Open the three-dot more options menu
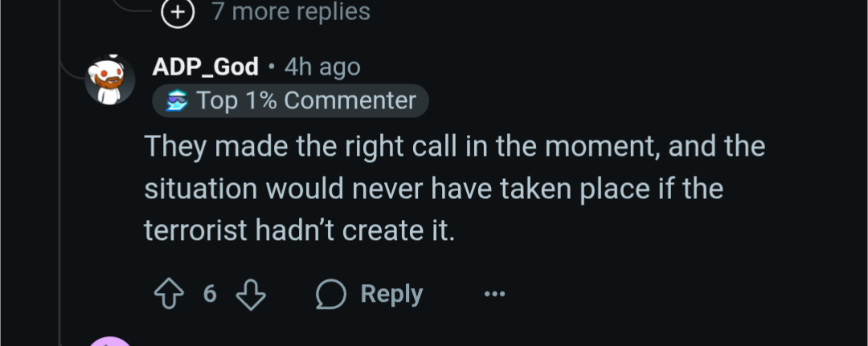Image resolution: width=868 pixels, height=346 pixels. [x=494, y=295]
